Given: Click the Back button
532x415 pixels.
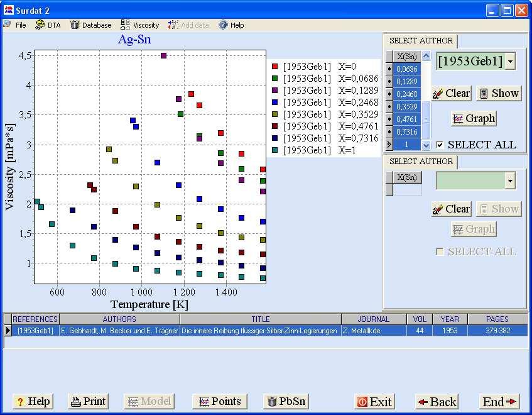Looking at the screenshot, I should [x=437, y=402].
